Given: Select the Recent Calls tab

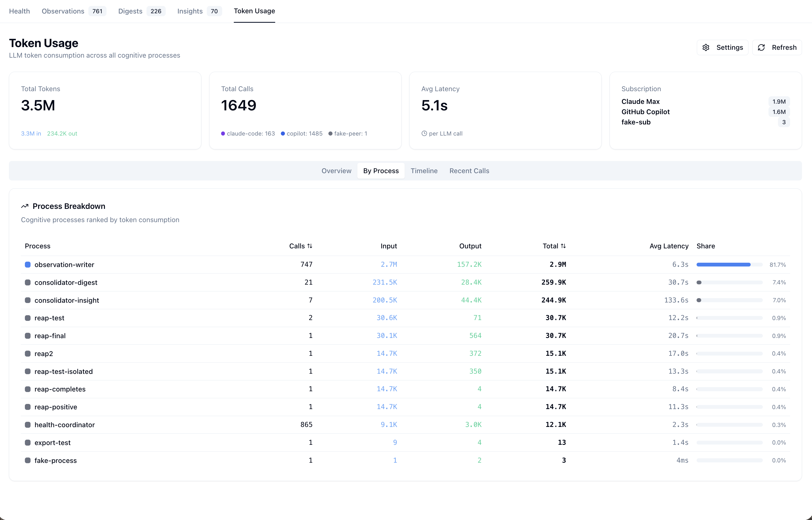Looking at the screenshot, I should tap(469, 171).
